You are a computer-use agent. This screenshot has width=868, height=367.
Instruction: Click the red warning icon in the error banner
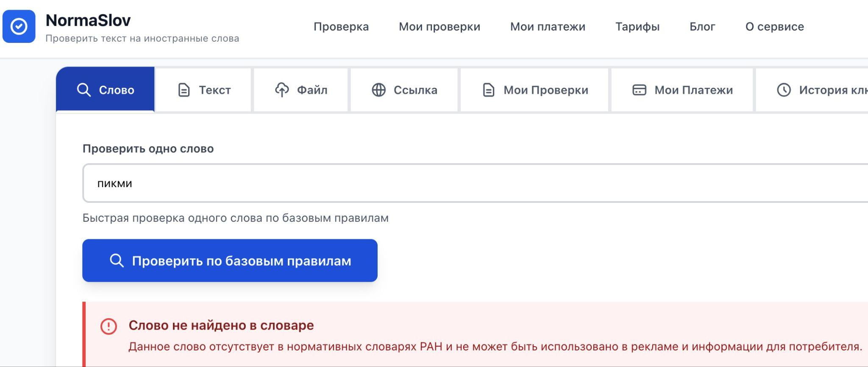click(109, 326)
